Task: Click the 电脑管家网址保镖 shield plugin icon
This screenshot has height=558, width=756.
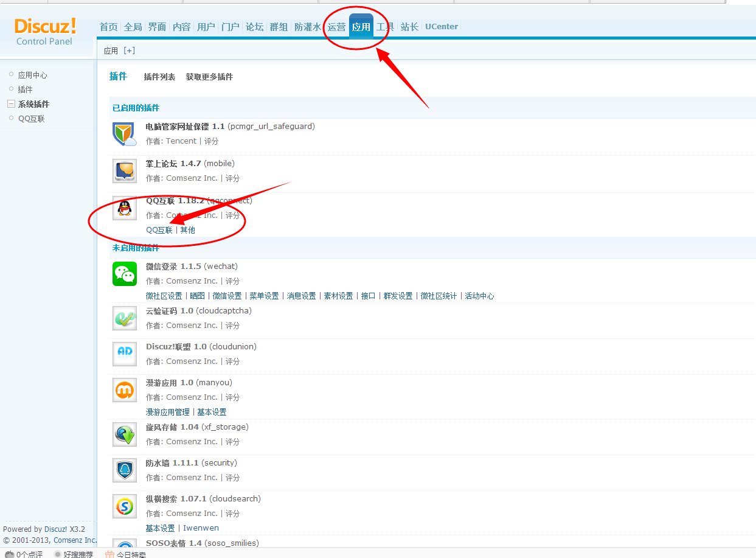Action: [x=125, y=134]
